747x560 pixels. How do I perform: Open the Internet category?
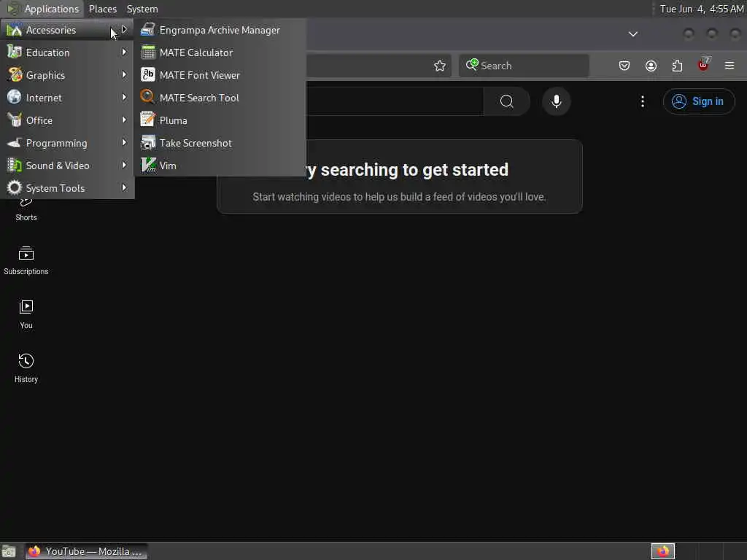pos(67,98)
